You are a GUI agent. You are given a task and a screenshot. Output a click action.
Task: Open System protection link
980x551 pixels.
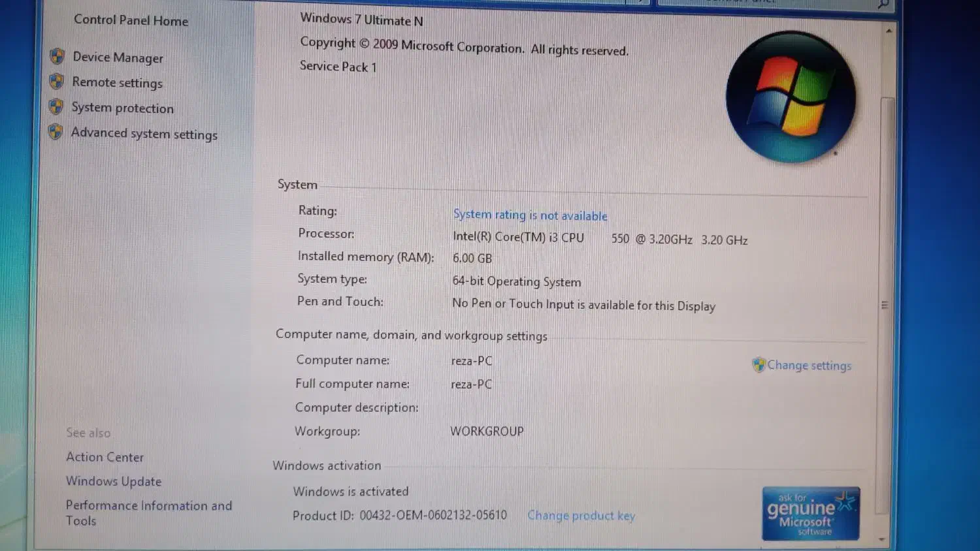click(x=122, y=108)
